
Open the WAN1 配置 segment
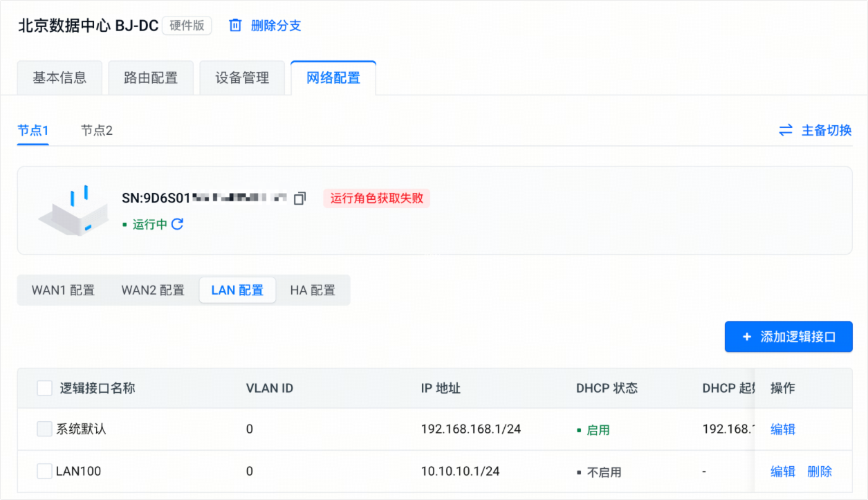pyautogui.click(x=63, y=290)
